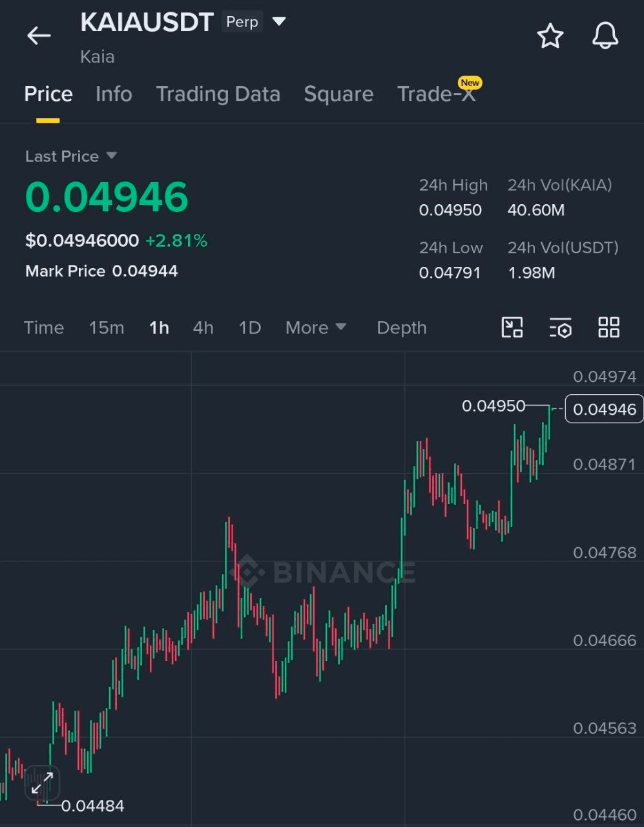The width and height of the screenshot is (644, 827).
Task: Tap the 24h Vol(USDT) 1.98M value
Action: tap(532, 273)
